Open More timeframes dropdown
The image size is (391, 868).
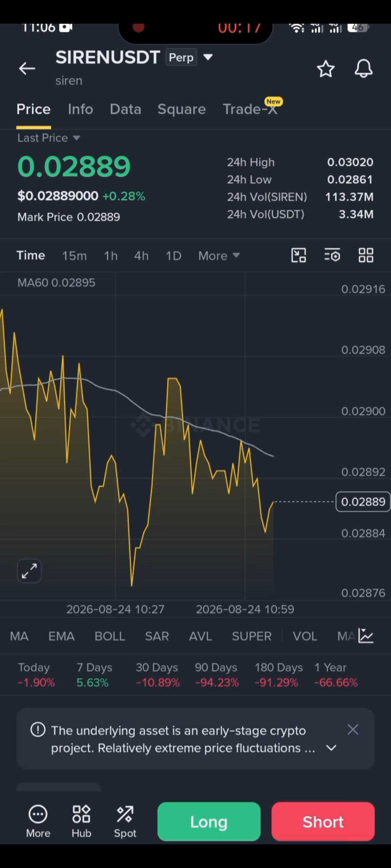219,256
